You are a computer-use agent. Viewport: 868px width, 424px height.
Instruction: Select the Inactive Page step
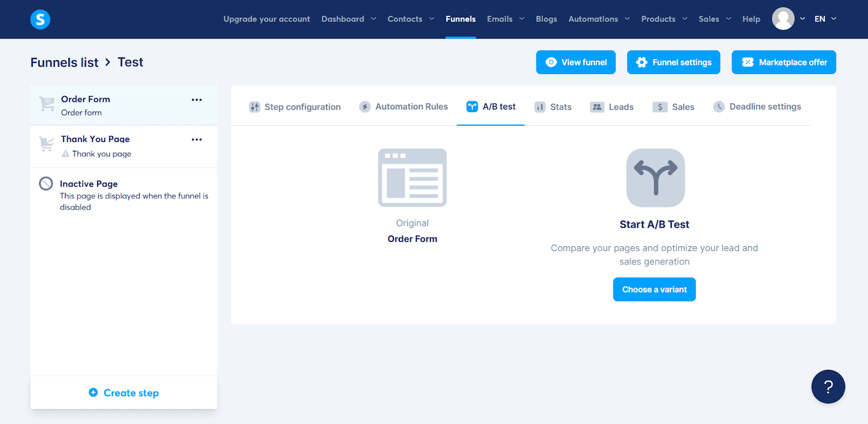(124, 195)
